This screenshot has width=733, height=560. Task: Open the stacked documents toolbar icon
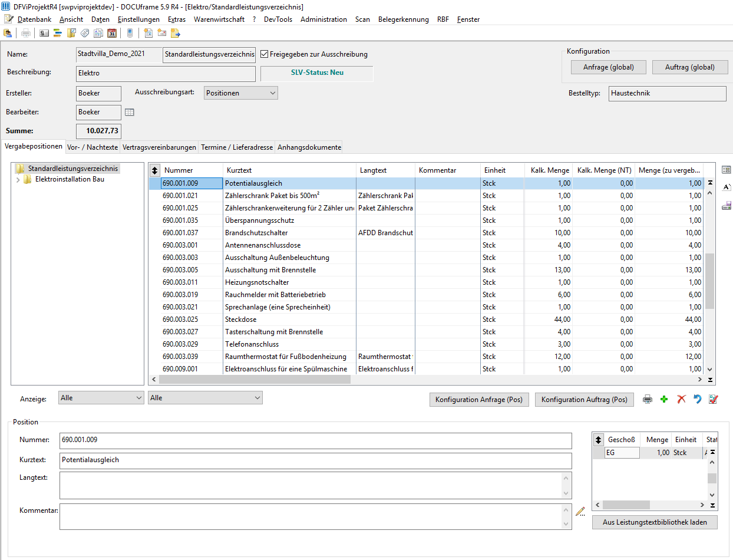(x=98, y=33)
